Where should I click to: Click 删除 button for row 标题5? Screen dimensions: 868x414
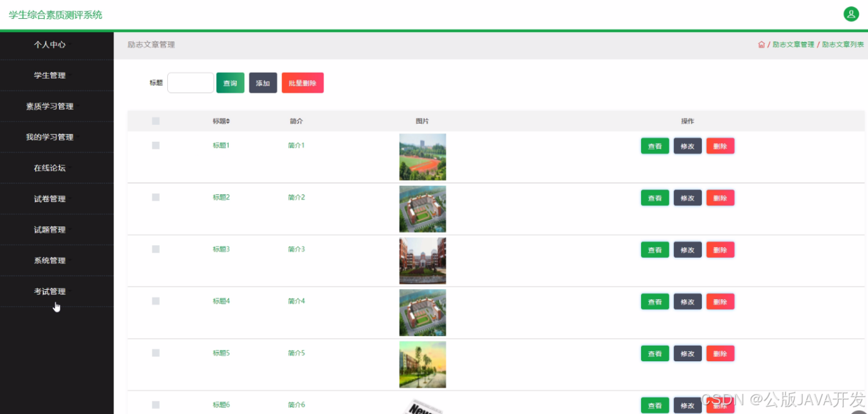click(720, 354)
